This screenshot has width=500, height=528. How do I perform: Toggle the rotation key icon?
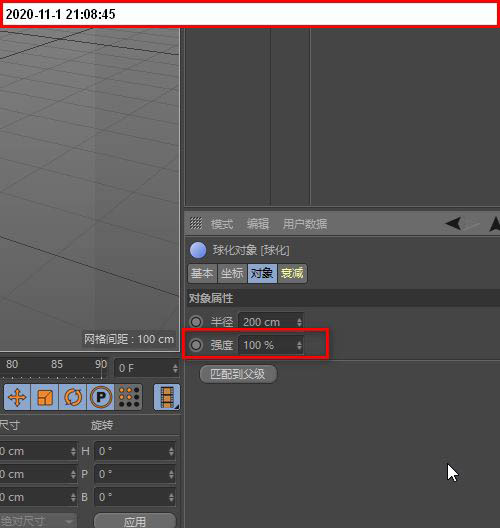click(x=73, y=397)
